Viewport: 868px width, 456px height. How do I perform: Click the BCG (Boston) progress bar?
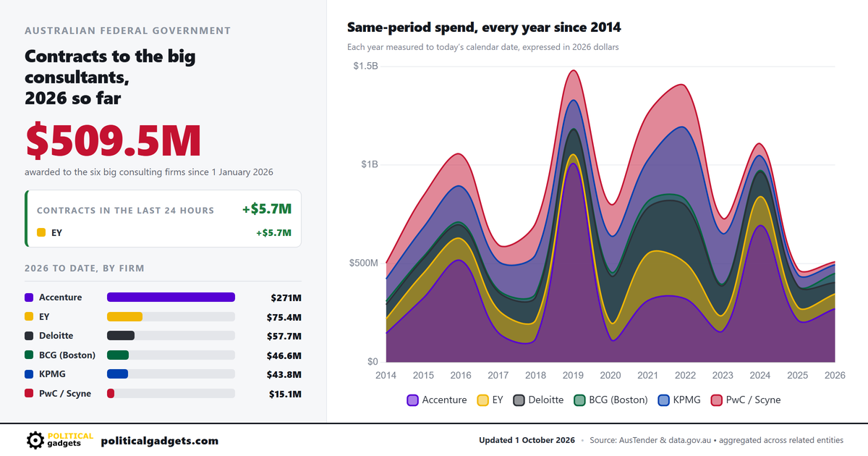[171, 355]
